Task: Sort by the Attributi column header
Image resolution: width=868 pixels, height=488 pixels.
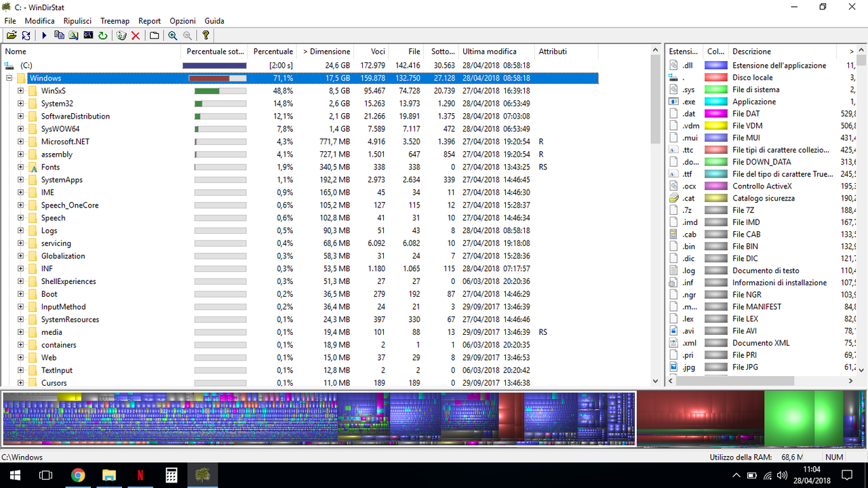Action: point(567,52)
